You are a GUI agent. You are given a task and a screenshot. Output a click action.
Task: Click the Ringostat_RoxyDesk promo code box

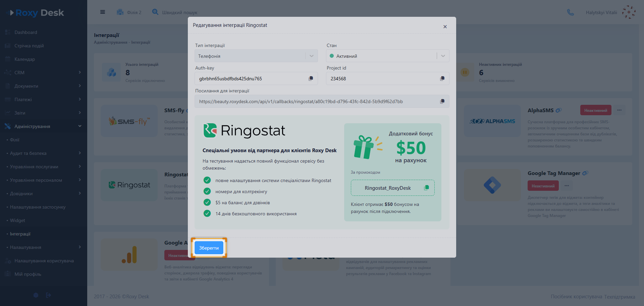[x=393, y=188]
